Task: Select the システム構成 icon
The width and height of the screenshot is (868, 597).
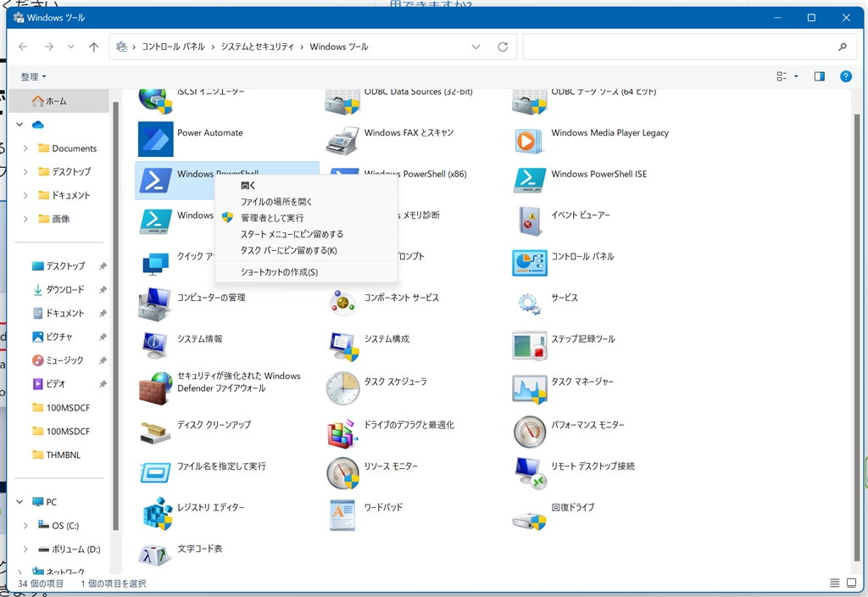Action: (x=342, y=346)
